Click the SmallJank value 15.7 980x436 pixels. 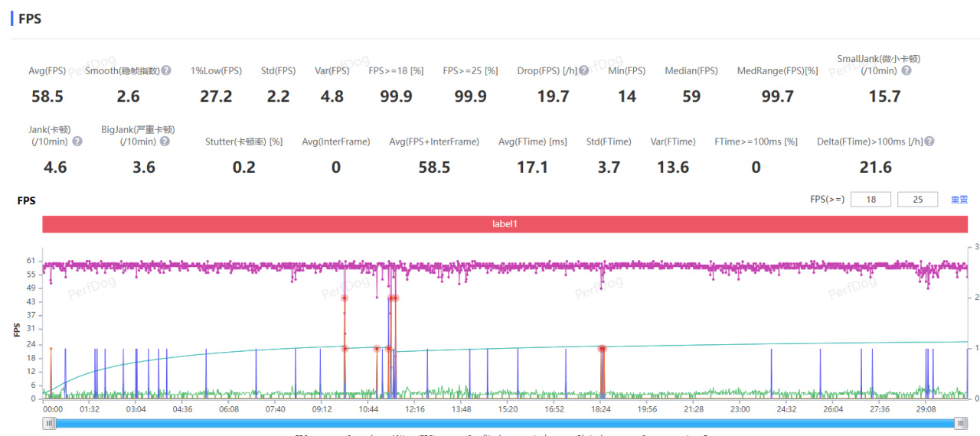coord(884,96)
